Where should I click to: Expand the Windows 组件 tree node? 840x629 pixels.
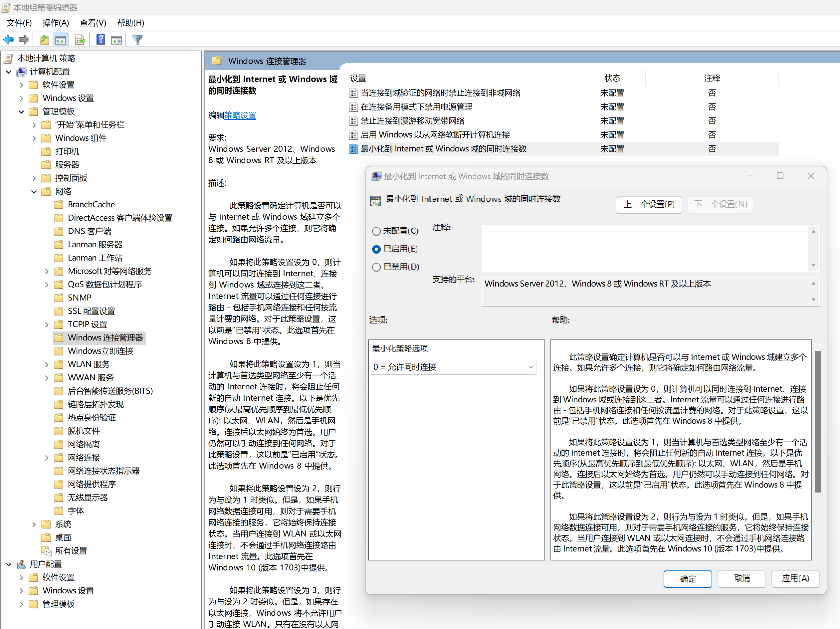(34, 138)
